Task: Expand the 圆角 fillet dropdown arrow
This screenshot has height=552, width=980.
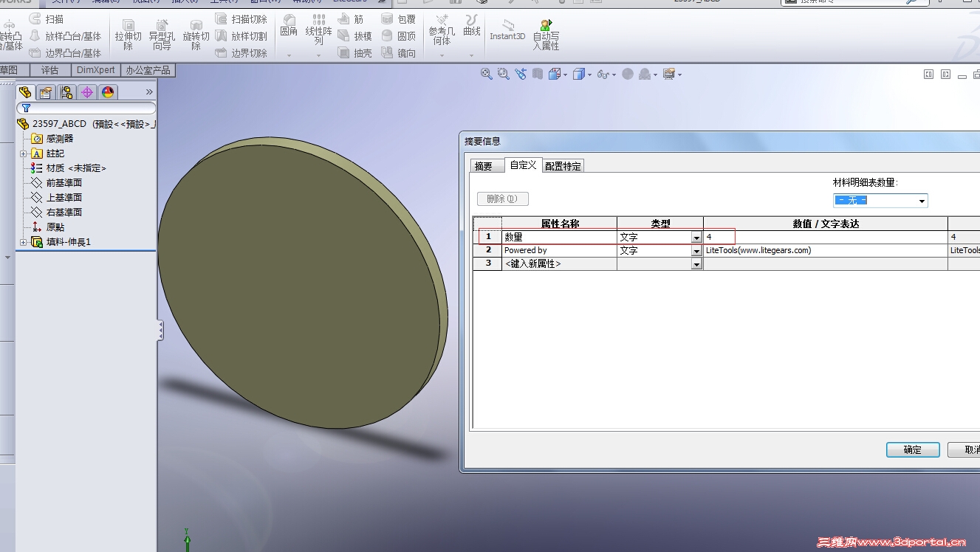Action: (x=289, y=55)
